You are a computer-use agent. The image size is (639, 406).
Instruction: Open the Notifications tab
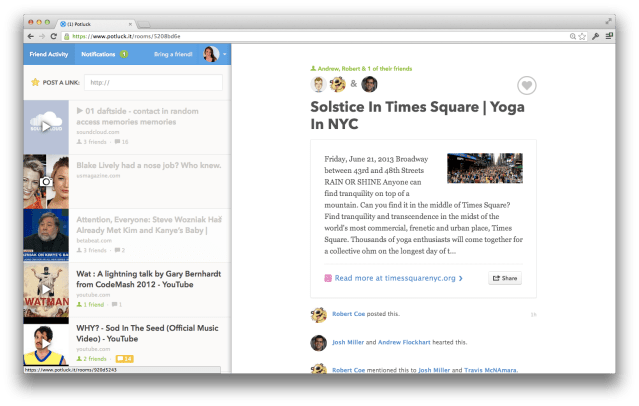point(98,54)
